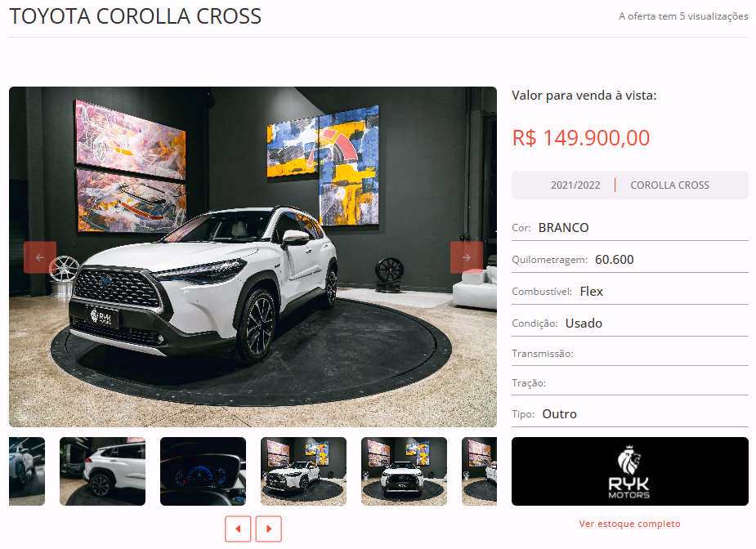
Task: Select the front three-quarter view thumbnail
Action: tap(303, 471)
